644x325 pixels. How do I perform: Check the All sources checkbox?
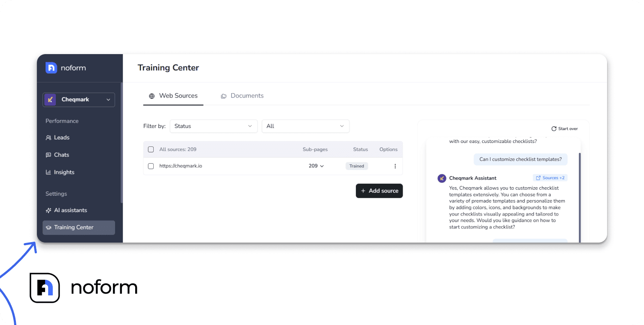click(151, 149)
